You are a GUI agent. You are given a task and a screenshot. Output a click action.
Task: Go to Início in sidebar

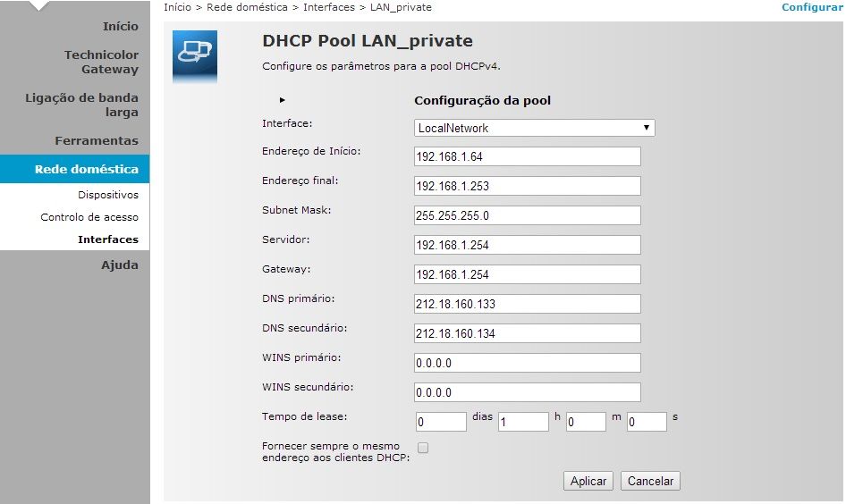click(x=121, y=27)
